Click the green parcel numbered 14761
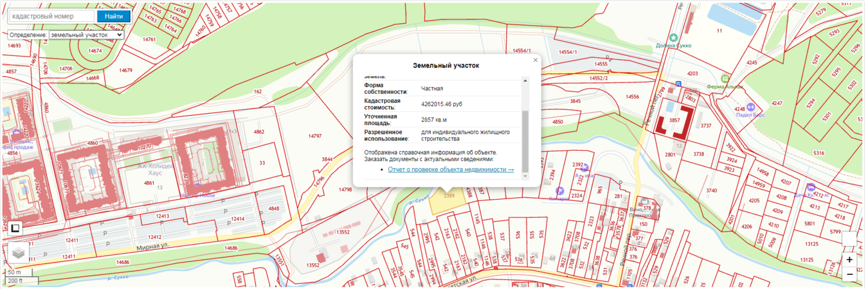The image size is (868, 289). (x=149, y=40)
